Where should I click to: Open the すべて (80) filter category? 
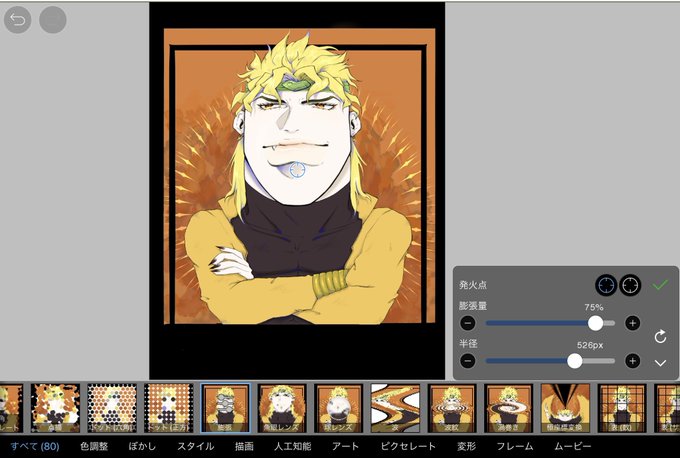[x=35, y=446]
